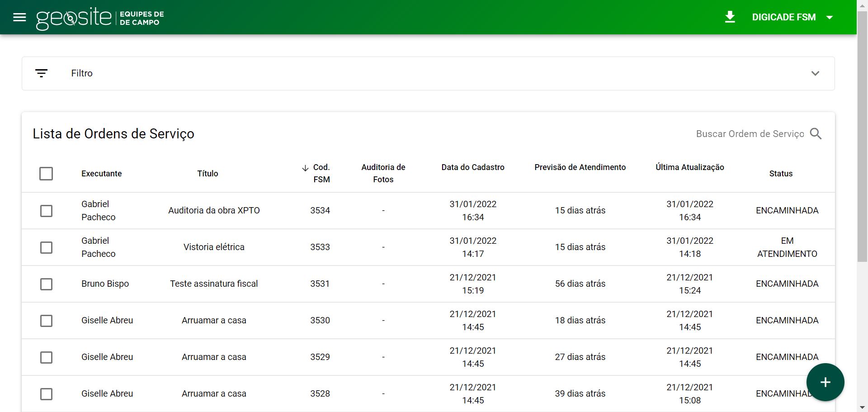Click the filter funnel icon
This screenshot has width=868, height=412.
(x=42, y=73)
